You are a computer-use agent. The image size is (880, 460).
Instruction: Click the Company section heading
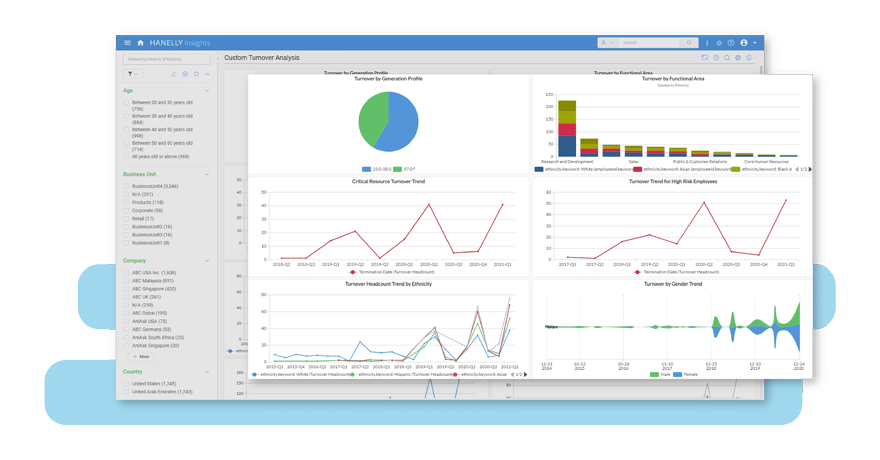tap(134, 261)
